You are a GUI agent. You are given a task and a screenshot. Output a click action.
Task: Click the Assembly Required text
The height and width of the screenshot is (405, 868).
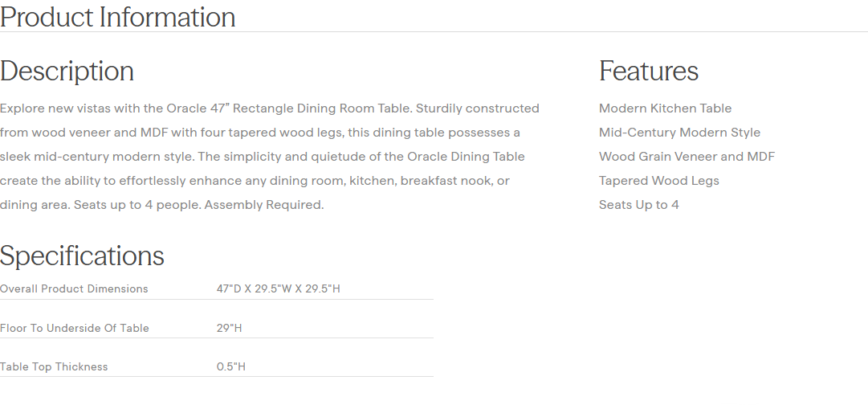coord(264,205)
